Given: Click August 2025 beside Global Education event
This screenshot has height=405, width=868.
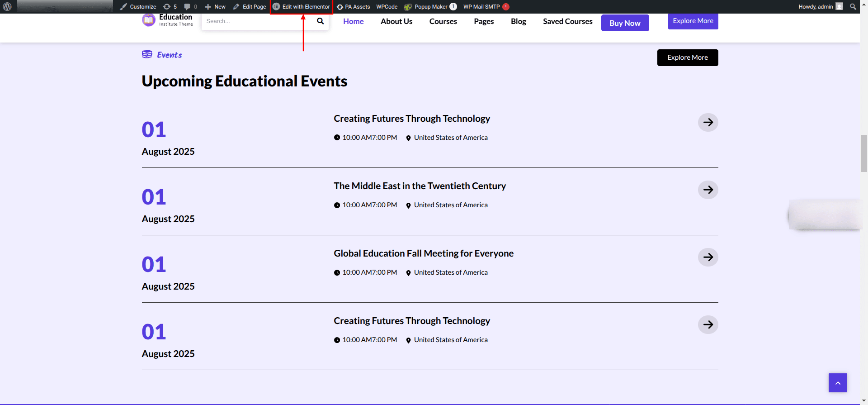Looking at the screenshot, I should [168, 286].
